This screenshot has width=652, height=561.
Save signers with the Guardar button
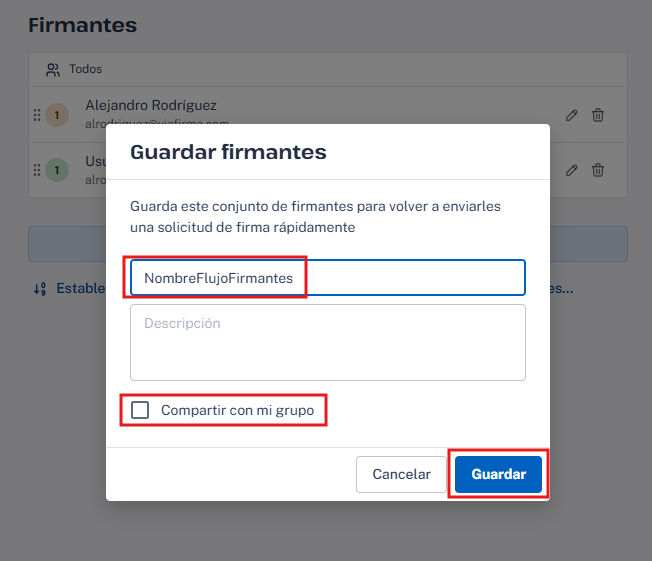[498, 474]
